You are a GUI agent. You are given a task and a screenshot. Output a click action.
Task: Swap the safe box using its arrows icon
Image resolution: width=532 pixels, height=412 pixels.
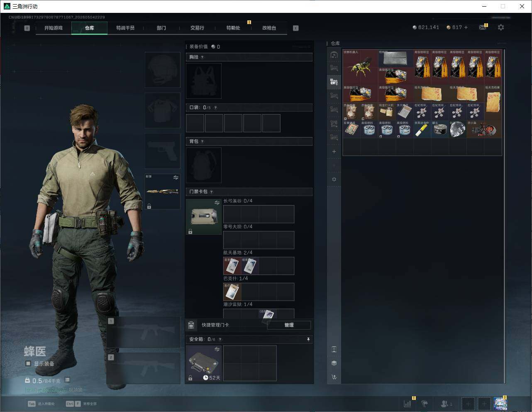pos(217,349)
